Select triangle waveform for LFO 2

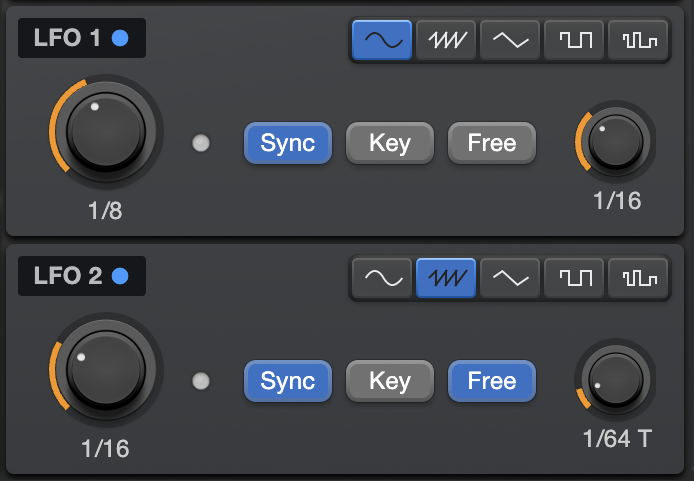[x=510, y=278]
